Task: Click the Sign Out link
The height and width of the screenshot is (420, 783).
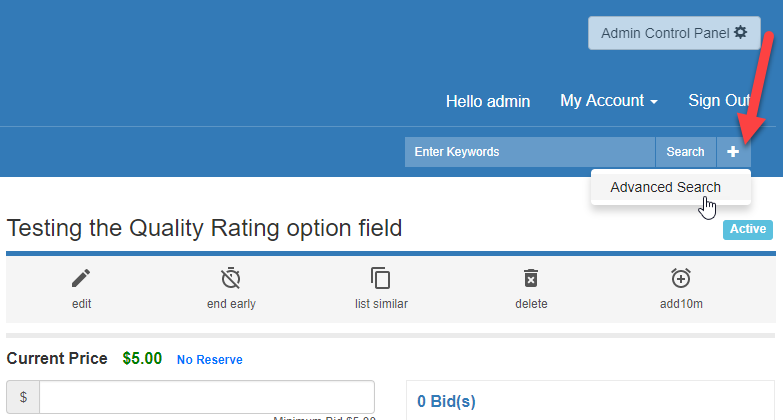Action: (x=719, y=101)
